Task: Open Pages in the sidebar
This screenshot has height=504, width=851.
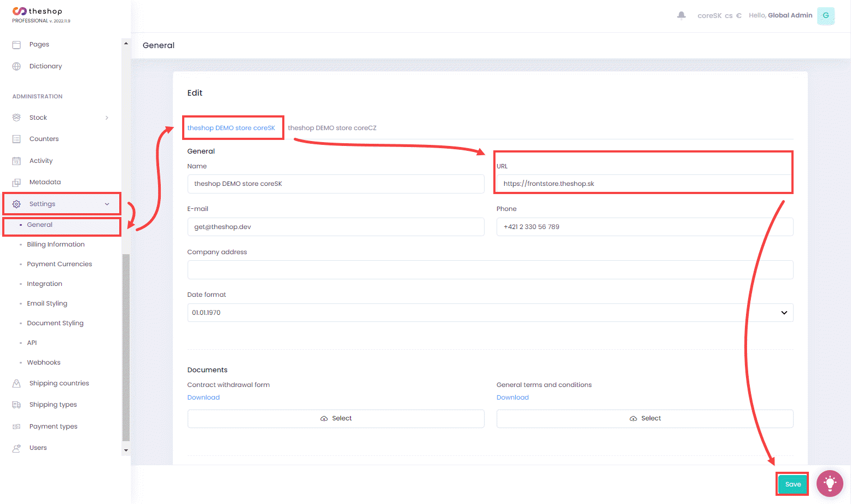Action: (x=39, y=44)
